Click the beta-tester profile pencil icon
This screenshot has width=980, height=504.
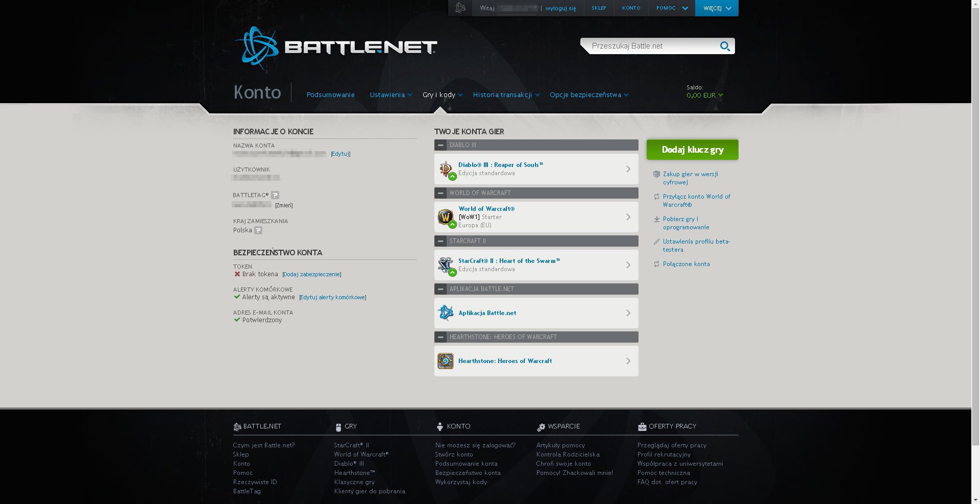click(x=656, y=242)
